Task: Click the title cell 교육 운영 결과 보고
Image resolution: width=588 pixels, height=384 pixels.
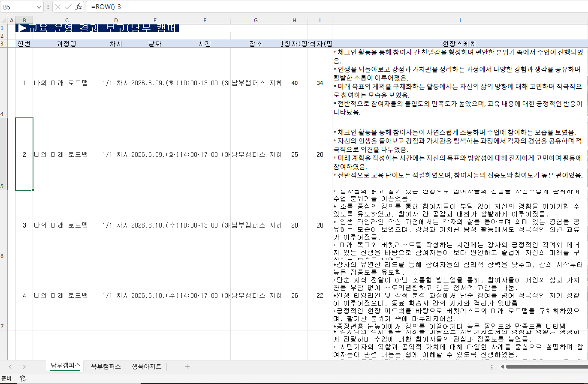Action: [97, 28]
